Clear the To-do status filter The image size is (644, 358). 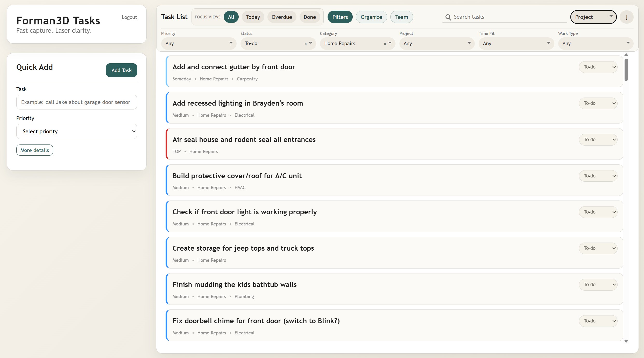pos(306,44)
